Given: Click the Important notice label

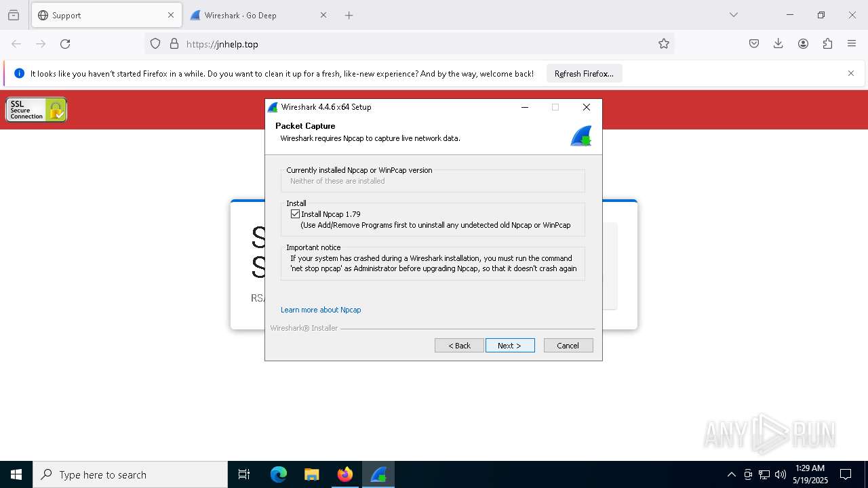Looking at the screenshot, I should pos(313,247).
